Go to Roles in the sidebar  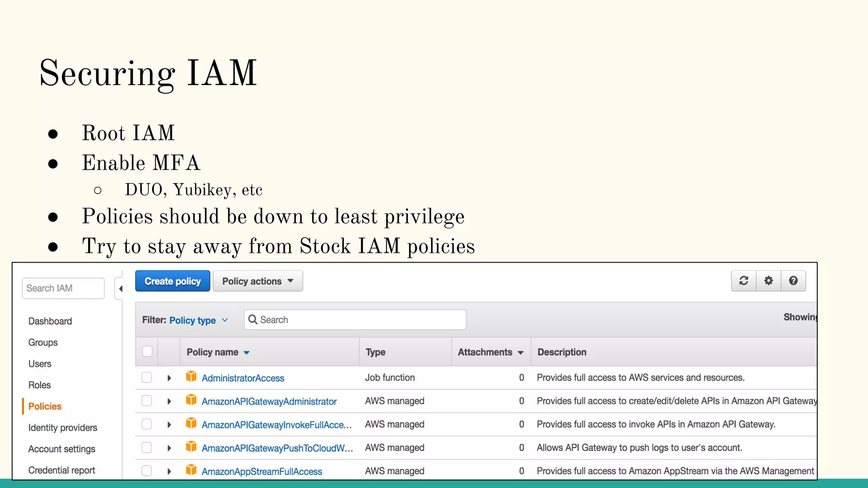(39, 385)
